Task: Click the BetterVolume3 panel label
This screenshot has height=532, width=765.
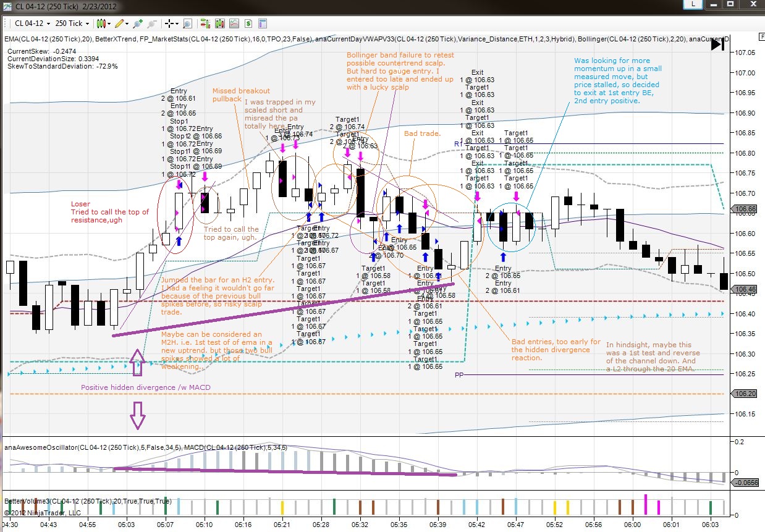Action: tap(88, 501)
